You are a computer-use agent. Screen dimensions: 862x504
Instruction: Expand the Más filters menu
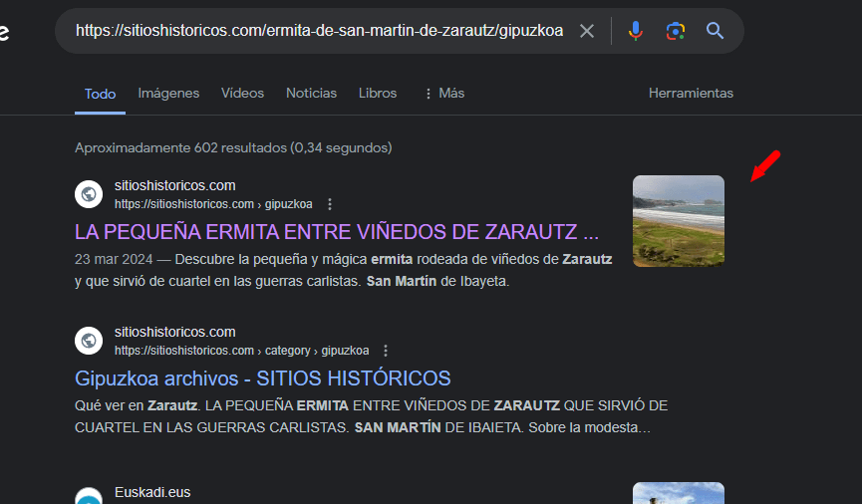444,93
